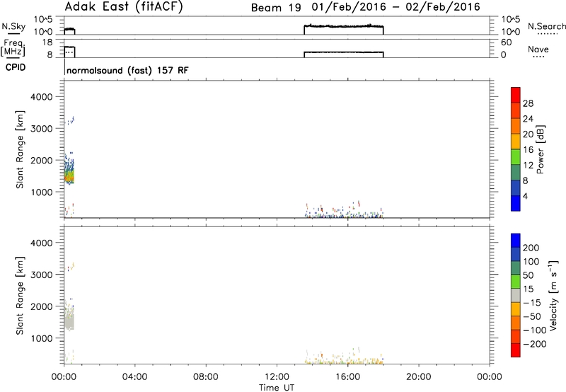Screen dimensions: 566x392
Task: Click the 'Power [dB]' colorbar label
Action: pyautogui.click(x=540, y=149)
